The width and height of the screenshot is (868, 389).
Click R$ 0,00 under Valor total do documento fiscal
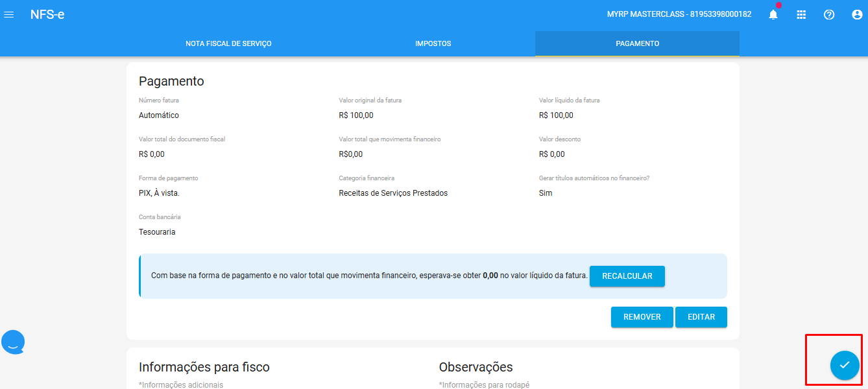pos(152,154)
